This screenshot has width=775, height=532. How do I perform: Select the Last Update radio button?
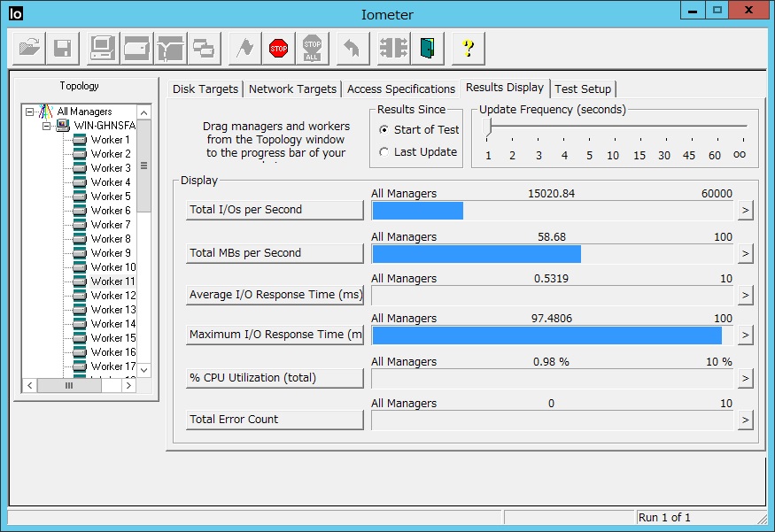click(x=384, y=152)
